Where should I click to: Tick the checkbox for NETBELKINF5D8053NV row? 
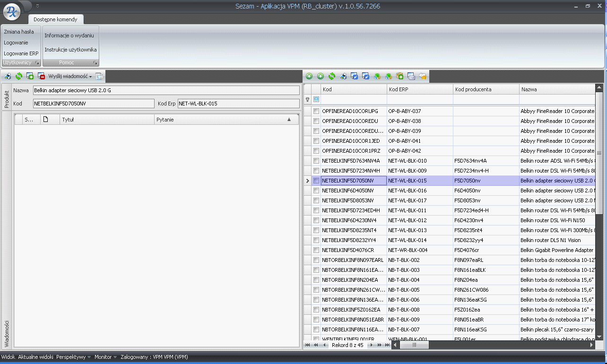click(x=316, y=200)
